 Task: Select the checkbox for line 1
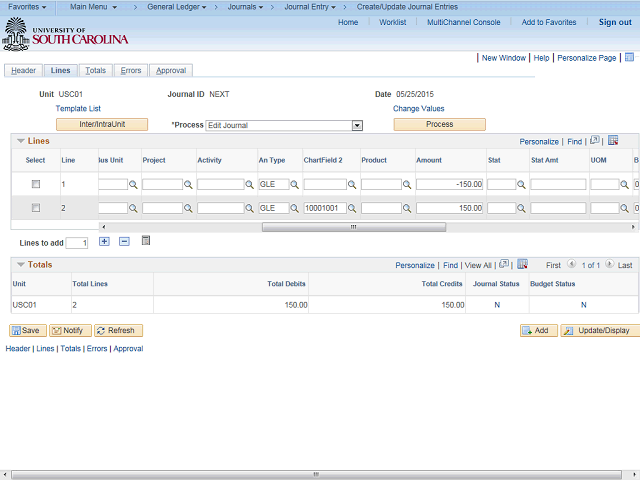36,184
